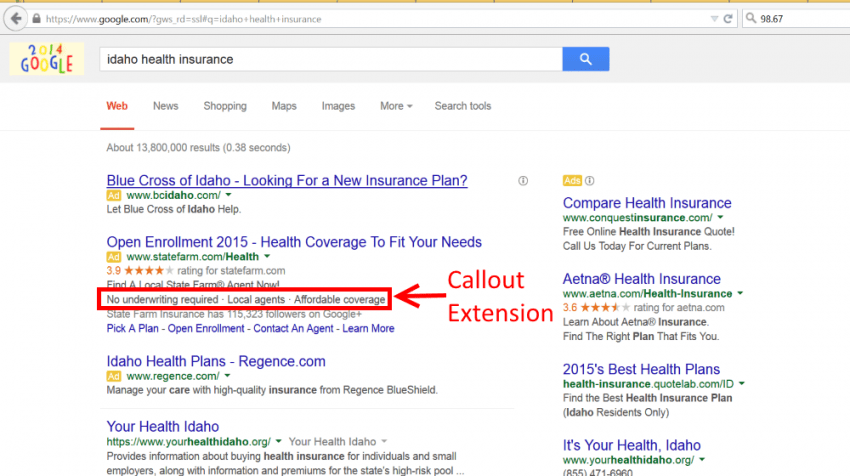This screenshot has width=850, height=476.
Task: Expand arrow next to health-insurance.quotelab.com/ID
Action: [742, 384]
